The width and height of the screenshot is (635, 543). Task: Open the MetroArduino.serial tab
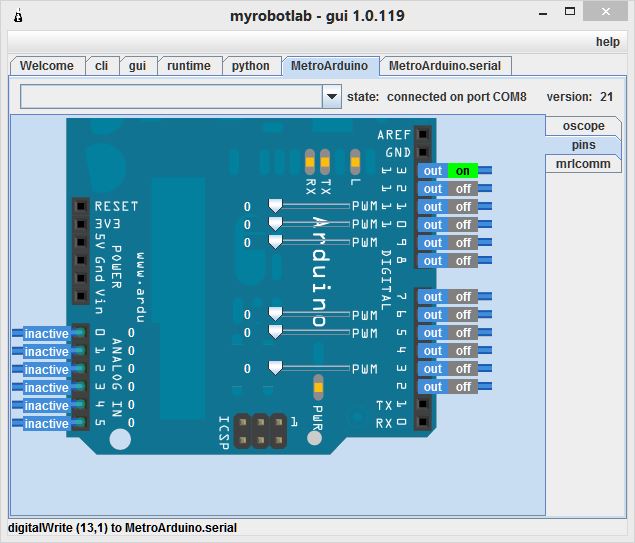[x=445, y=66]
